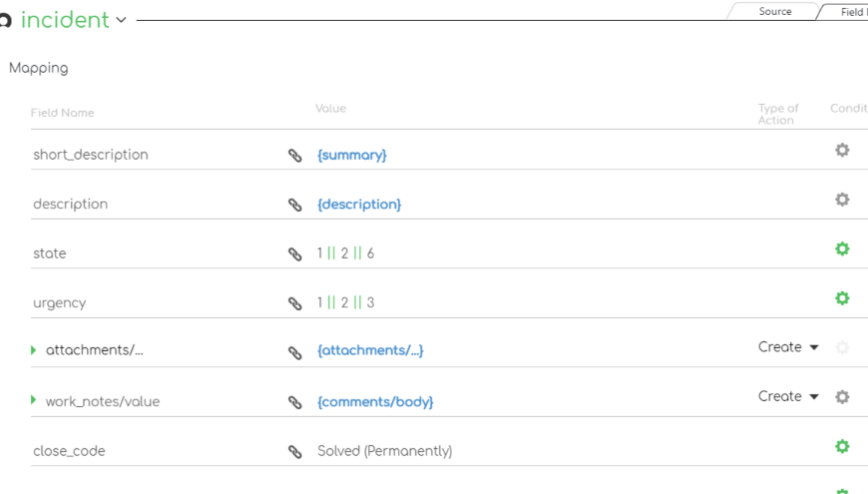Screen dimensions: 868x494
Task: Click the {summary} value link
Action: tap(351, 156)
